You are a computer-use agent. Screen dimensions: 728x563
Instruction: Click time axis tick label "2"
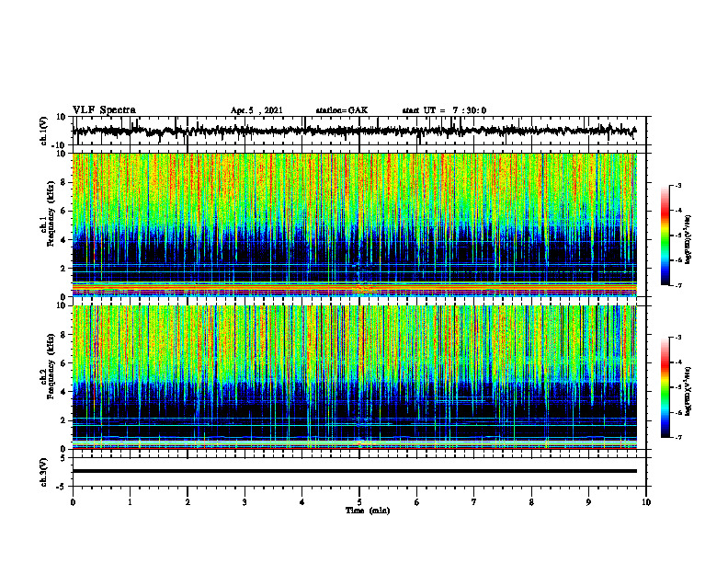(188, 502)
